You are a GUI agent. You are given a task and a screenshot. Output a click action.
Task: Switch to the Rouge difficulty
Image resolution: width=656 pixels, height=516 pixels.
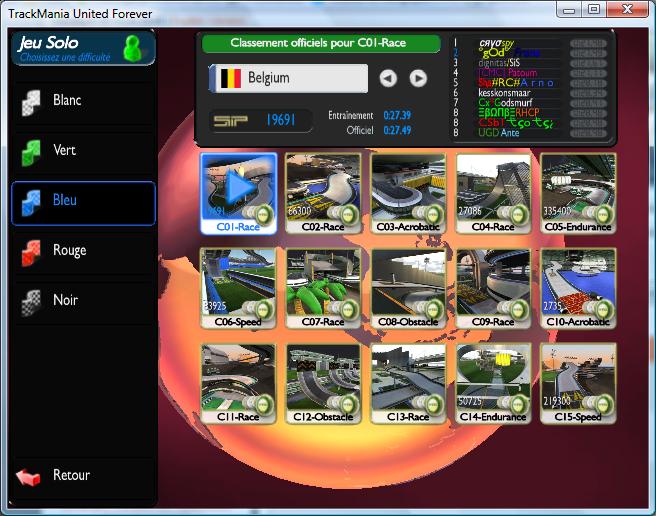[83, 251]
